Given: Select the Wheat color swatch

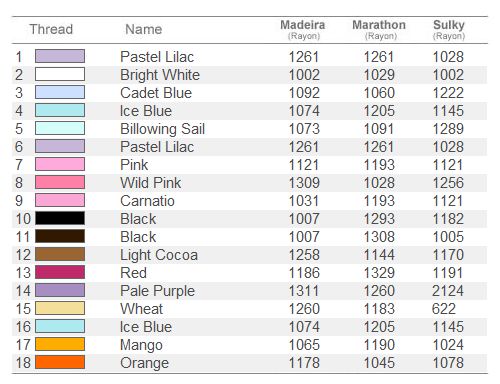Looking at the screenshot, I should pyautogui.click(x=60, y=308).
